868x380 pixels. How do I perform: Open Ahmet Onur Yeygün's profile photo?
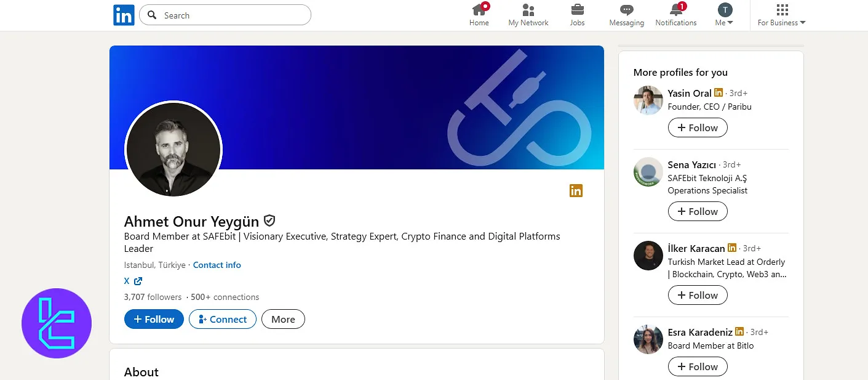(x=173, y=150)
